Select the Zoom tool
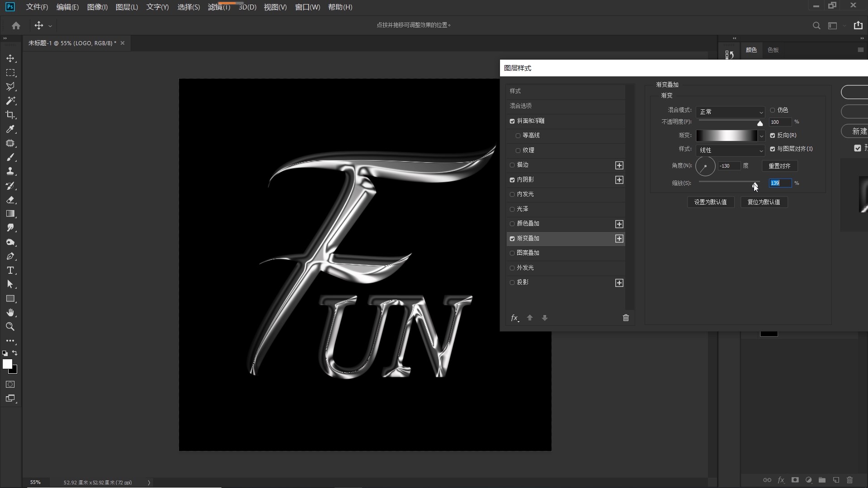This screenshot has height=488, width=868. tap(10, 327)
